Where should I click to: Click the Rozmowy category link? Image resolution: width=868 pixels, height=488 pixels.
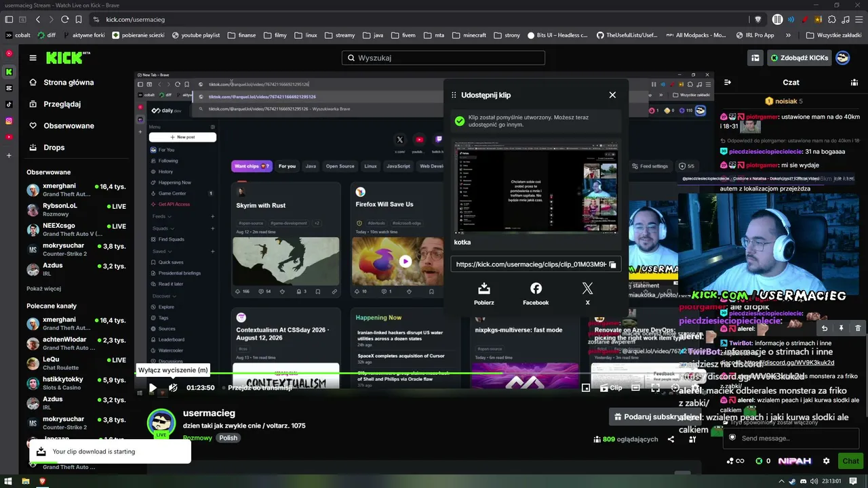[197, 438]
